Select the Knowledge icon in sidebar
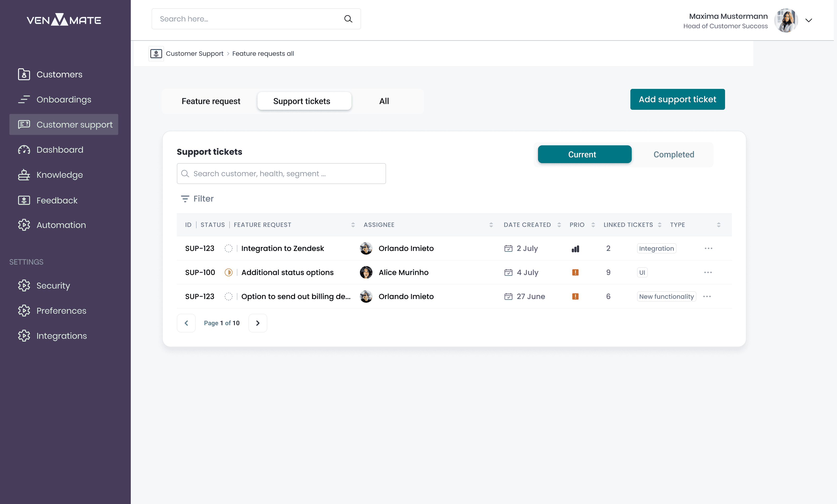Screen dimensions: 837x504 click(x=24, y=175)
